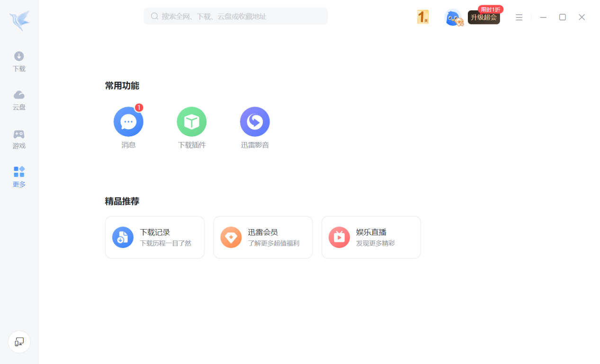Screen dimensions: 600x364
Task: Launch 下载插件 download plugins
Action: (192, 121)
